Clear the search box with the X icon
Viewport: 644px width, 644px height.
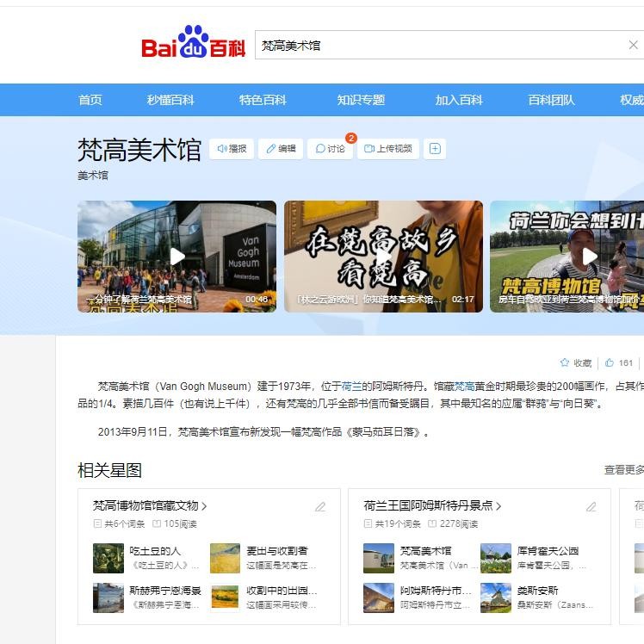point(633,46)
